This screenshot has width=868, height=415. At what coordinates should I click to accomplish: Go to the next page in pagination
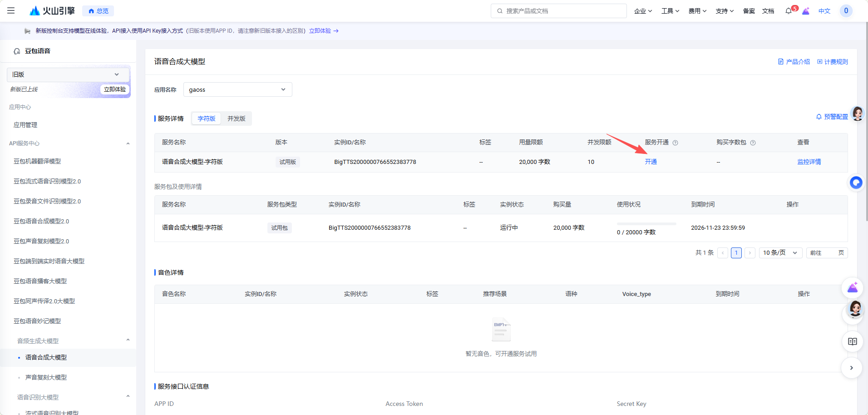click(750, 253)
